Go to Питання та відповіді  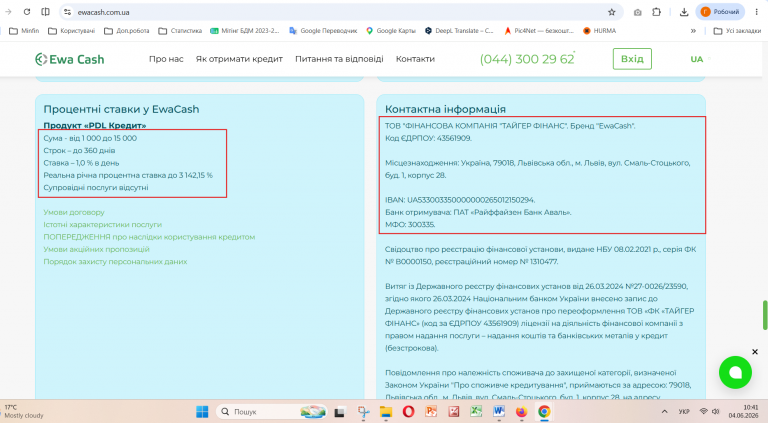pos(339,59)
